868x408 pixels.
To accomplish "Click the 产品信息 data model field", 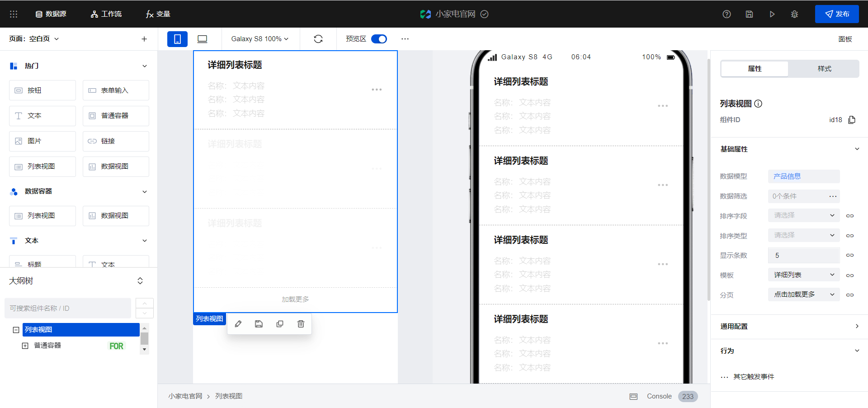I will pyautogui.click(x=804, y=176).
